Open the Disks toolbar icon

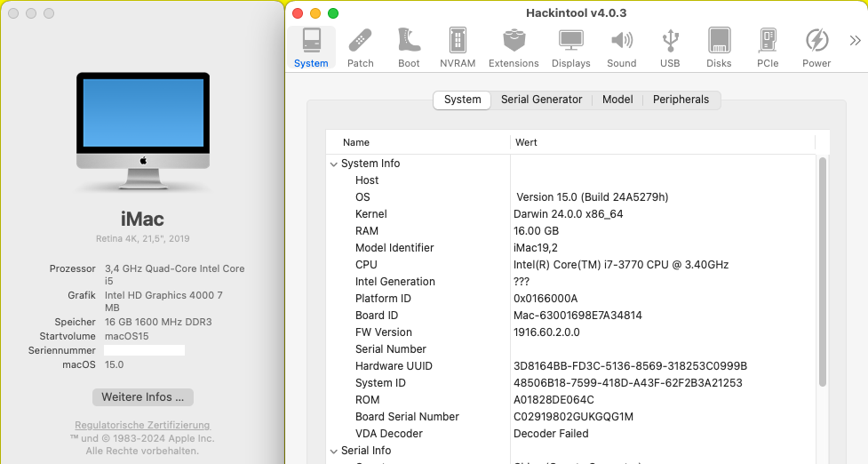[x=719, y=48]
